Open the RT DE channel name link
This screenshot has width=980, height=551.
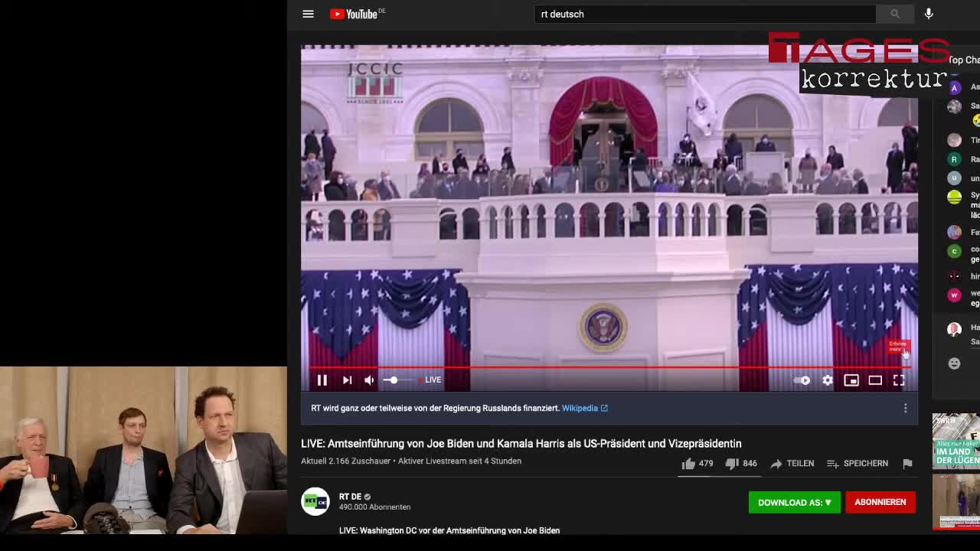(351, 497)
